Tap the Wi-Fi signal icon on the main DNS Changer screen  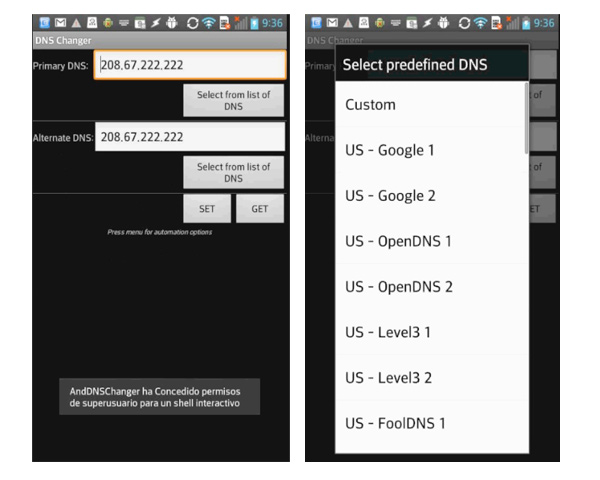pyautogui.click(x=209, y=23)
